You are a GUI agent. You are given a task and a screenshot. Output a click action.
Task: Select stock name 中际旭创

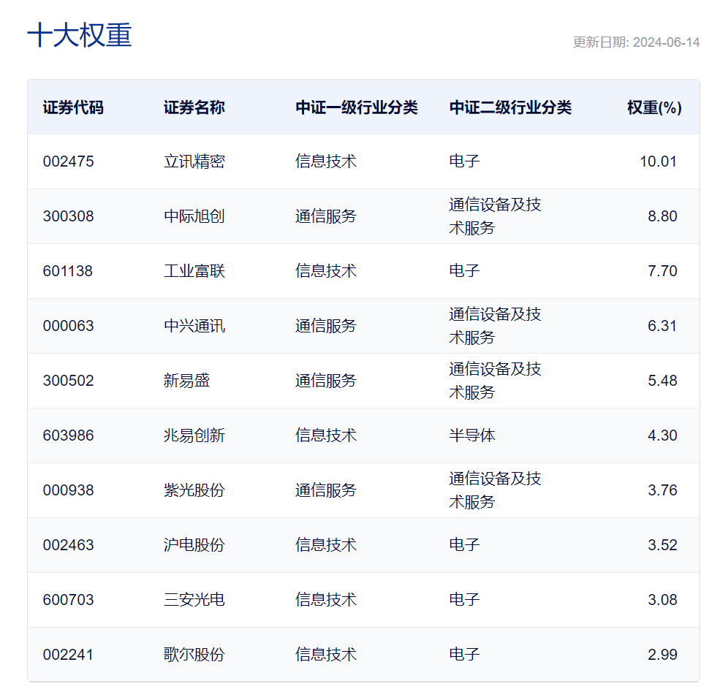[x=194, y=216]
